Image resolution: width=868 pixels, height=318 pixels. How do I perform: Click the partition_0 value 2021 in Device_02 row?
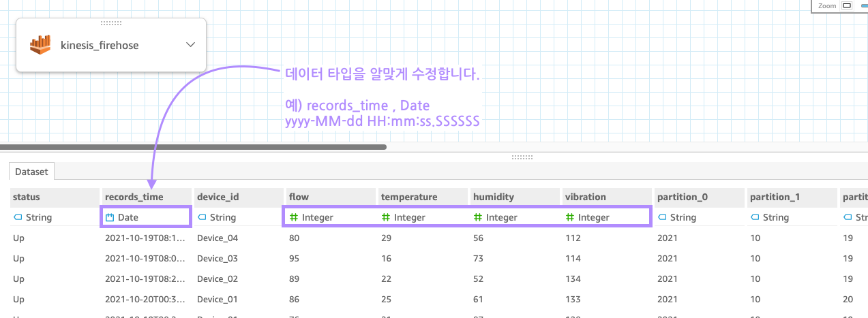point(668,279)
